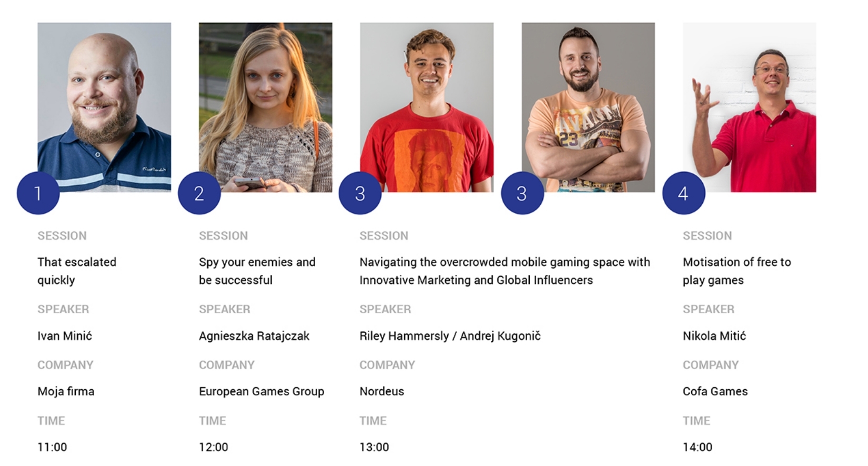Viewport: 868px width, 466px height.
Task: Select company name Cofa Games
Action: pos(715,391)
